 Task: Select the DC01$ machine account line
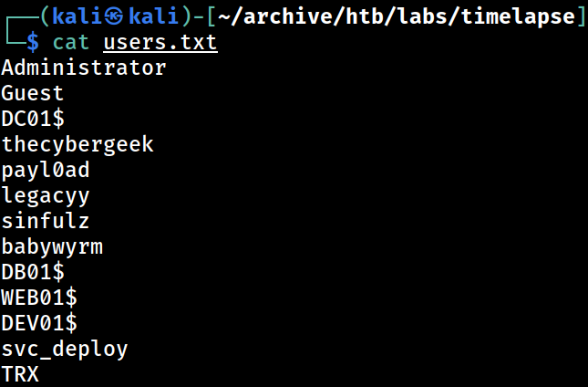point(33,119)
